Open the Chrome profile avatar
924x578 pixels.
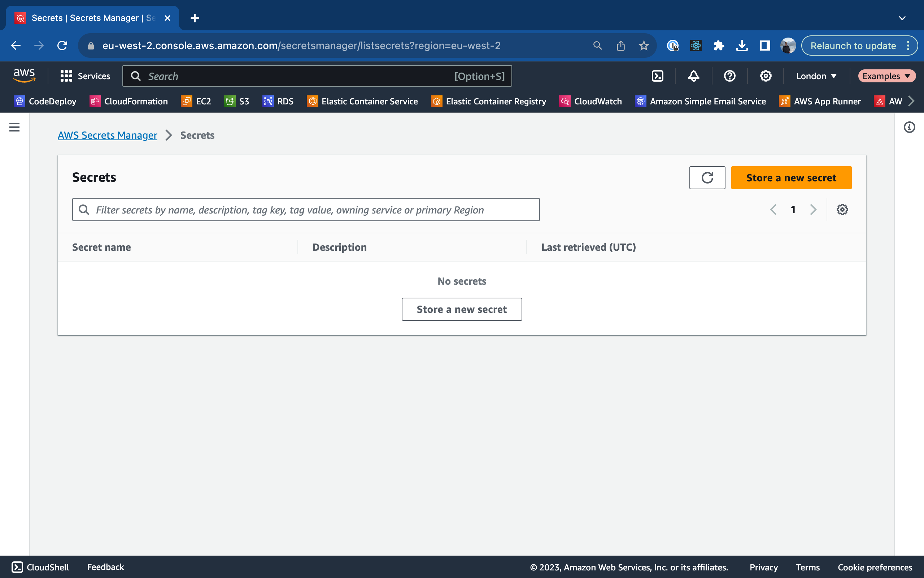tap(788, 46)
